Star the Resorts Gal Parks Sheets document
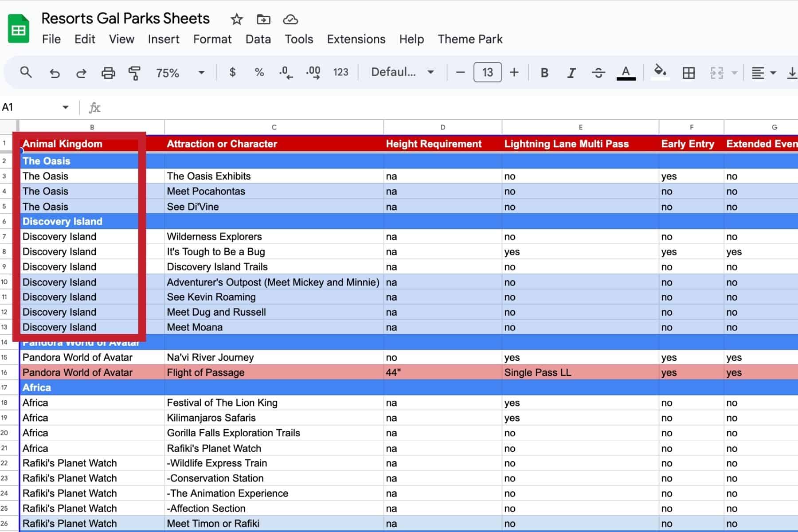Image resolution: width=798 pixels, height=532 pixels. click(x=237, y=19)
